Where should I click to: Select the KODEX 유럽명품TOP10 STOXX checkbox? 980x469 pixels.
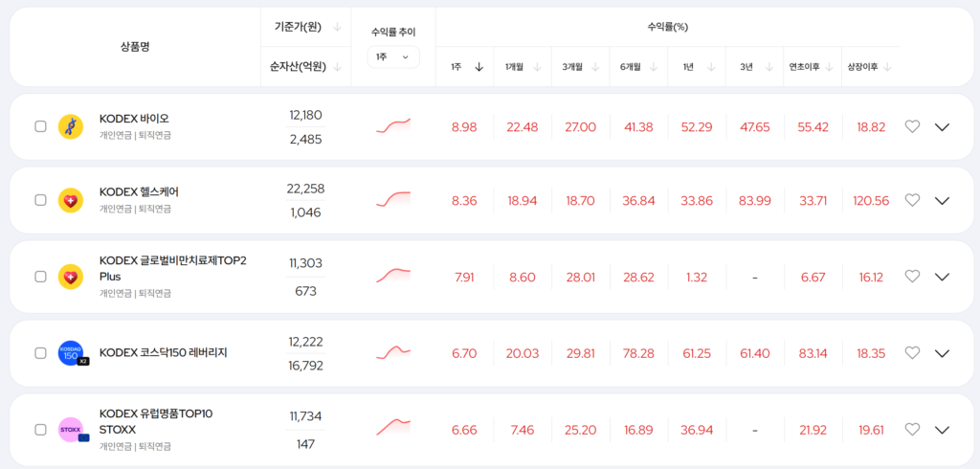40,430
